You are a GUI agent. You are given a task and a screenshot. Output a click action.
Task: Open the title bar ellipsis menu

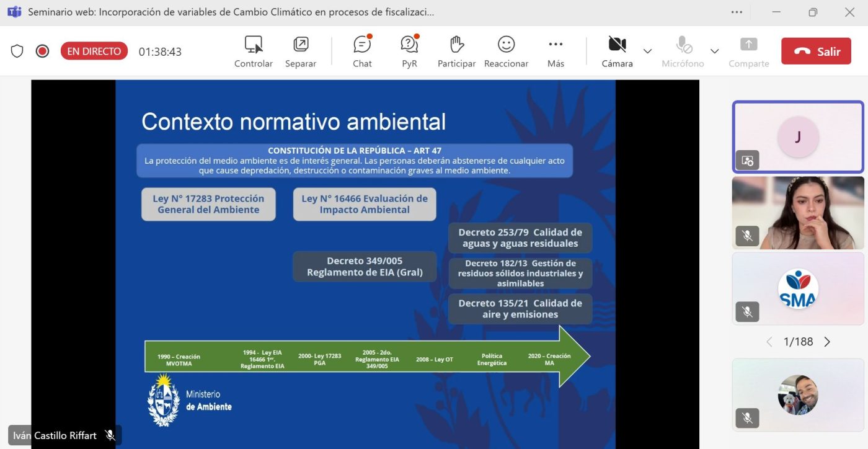coord(737,12)
